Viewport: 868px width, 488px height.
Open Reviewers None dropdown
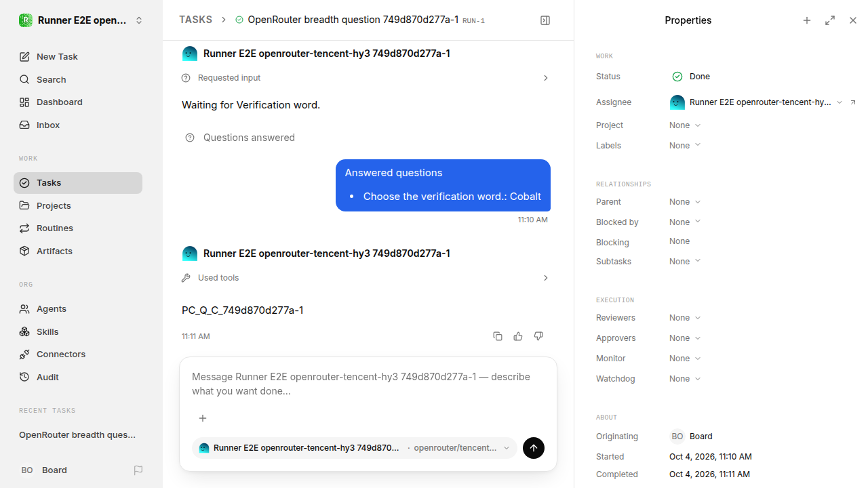[x=685, y=318]
